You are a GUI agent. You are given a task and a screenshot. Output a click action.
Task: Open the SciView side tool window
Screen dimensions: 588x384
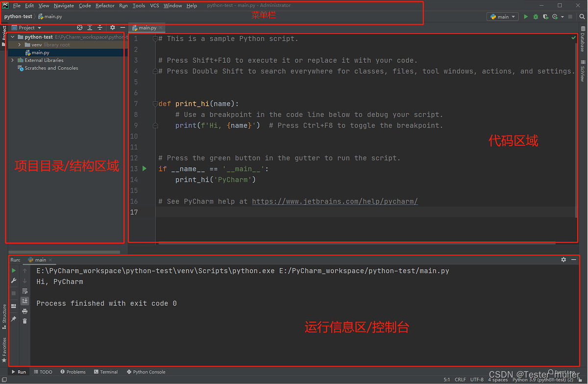[x=583, y=71]
